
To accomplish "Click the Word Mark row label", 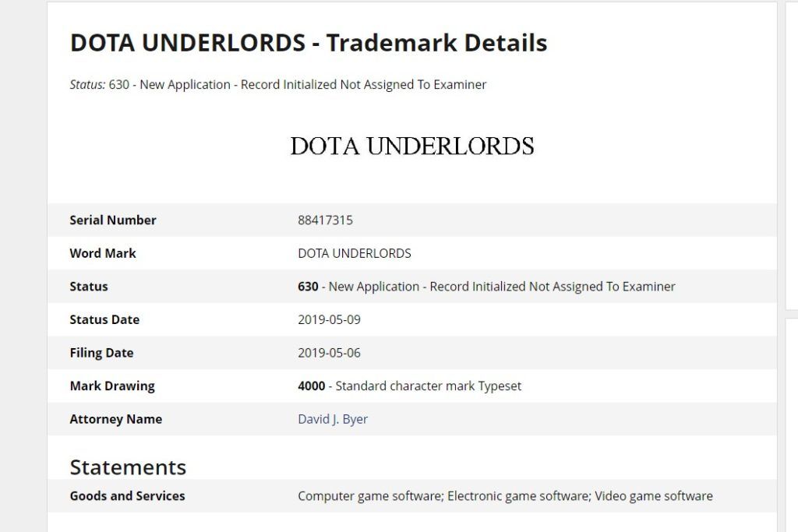I will tap(103, 253).
